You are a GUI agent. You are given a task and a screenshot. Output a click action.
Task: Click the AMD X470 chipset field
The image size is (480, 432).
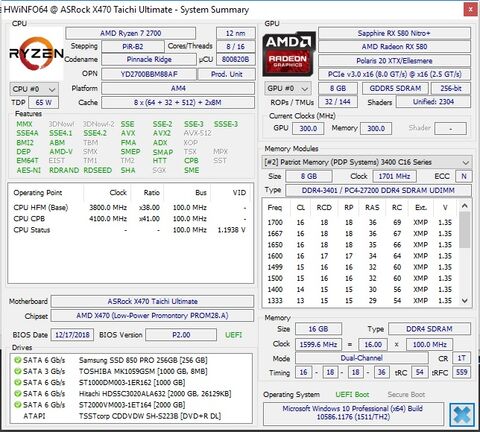point(152,316)
